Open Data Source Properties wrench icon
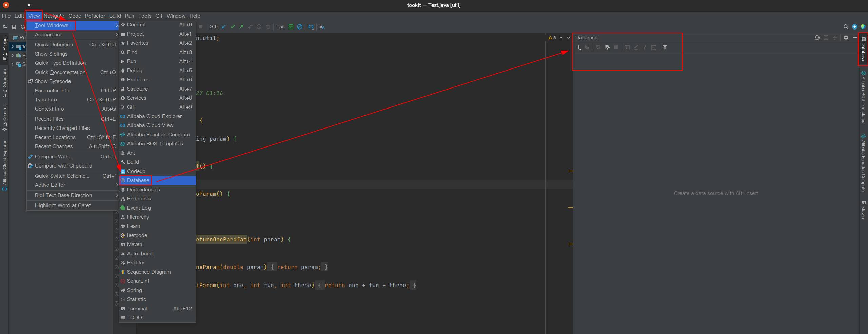This screenshot has width=868, height=334. point(607,47)
